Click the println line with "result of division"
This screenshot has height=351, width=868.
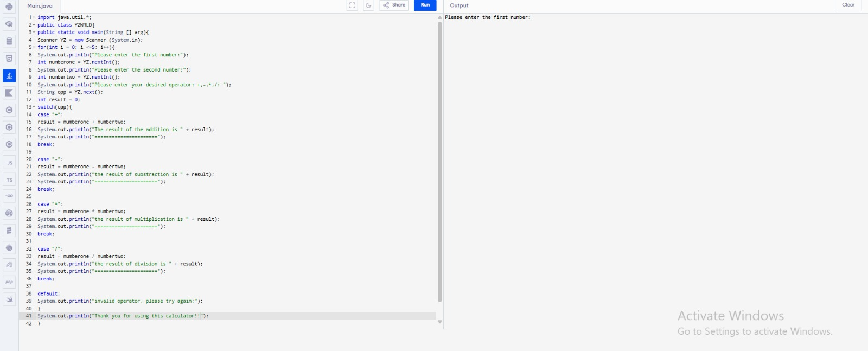[120, 264]
